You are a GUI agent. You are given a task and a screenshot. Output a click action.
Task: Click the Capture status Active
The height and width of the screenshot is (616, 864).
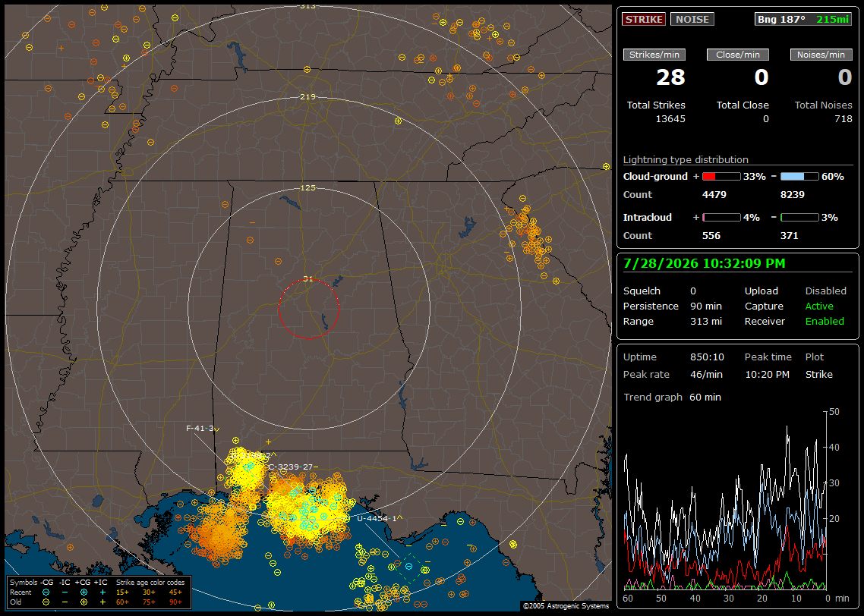coord(818,306)
